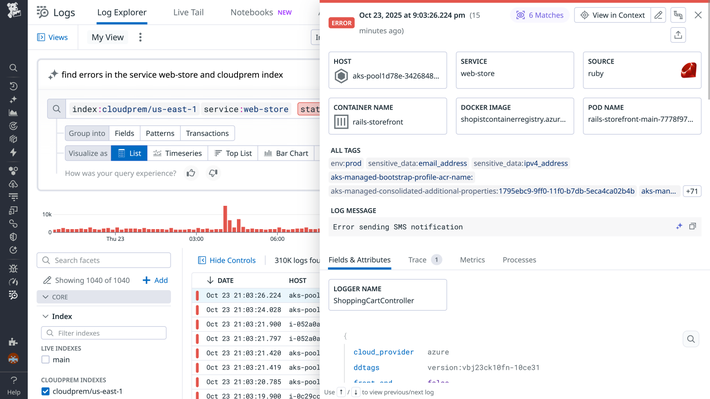710x399 pixels.
Task: Give thumbs down for query experience
Action: [x=213, y=173]
